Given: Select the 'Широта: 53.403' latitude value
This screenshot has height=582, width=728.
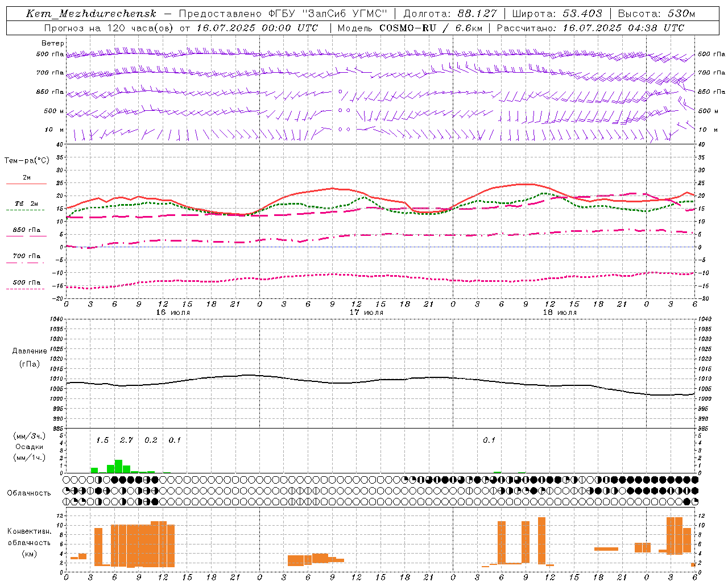Looking at the screenshot, I should click(557, 14).
